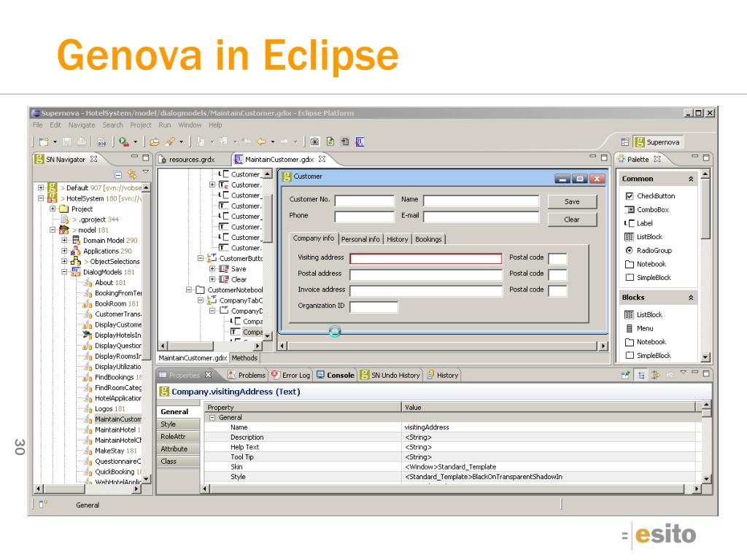Click the New wizard toolbar icon
The image size is (747, 560).
click(x=44, y=141)
